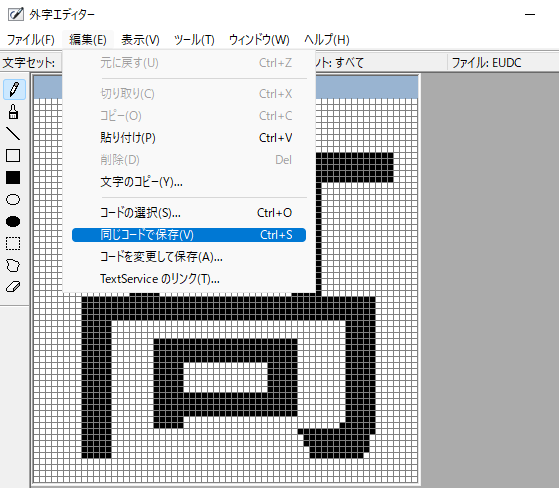The width and height of the screenshot is (559, 488).
Task: Open the ファイル(F) menu
Action: tap(31, 40)
